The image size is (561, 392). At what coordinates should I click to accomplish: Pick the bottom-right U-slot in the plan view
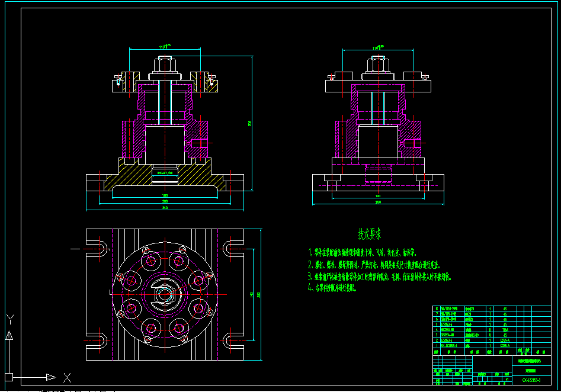(233, 341)
